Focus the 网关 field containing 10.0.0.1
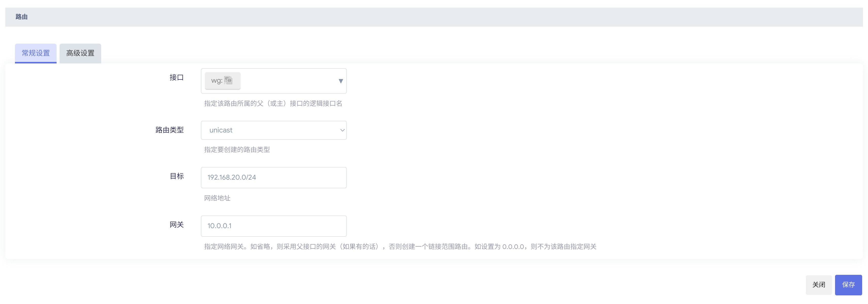The image size is (868, 304). coord(274,226)
